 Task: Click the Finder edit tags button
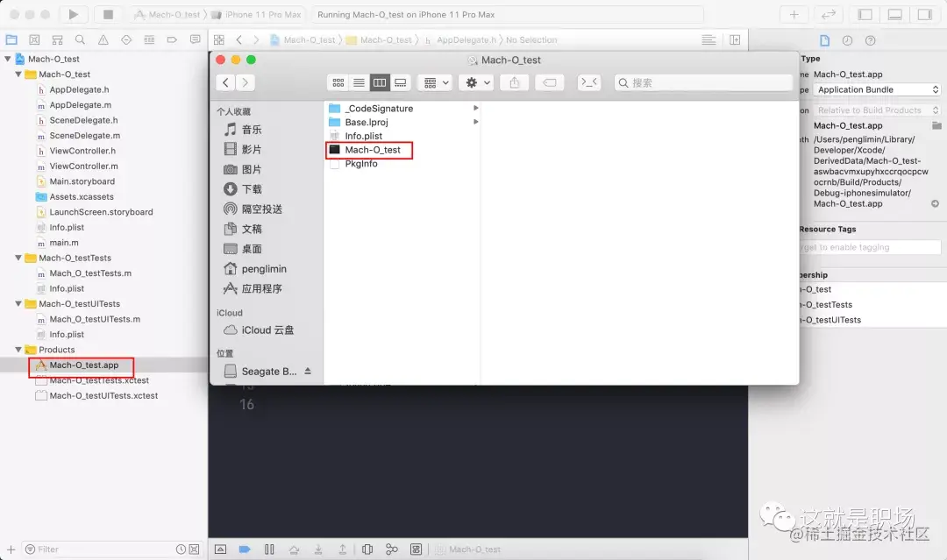550,82
